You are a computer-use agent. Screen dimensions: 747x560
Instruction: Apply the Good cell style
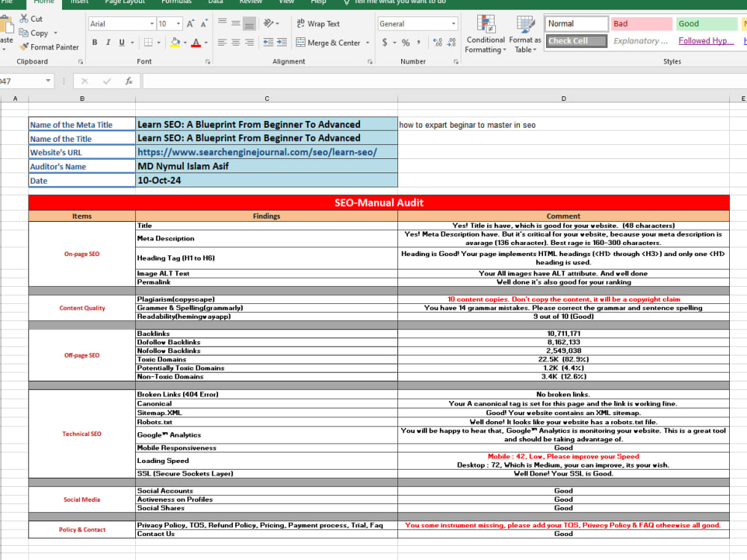point(707,24)
